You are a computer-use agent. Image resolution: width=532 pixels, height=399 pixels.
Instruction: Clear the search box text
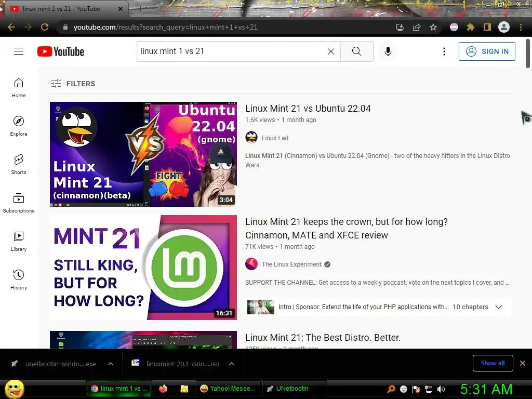(331, 51)
